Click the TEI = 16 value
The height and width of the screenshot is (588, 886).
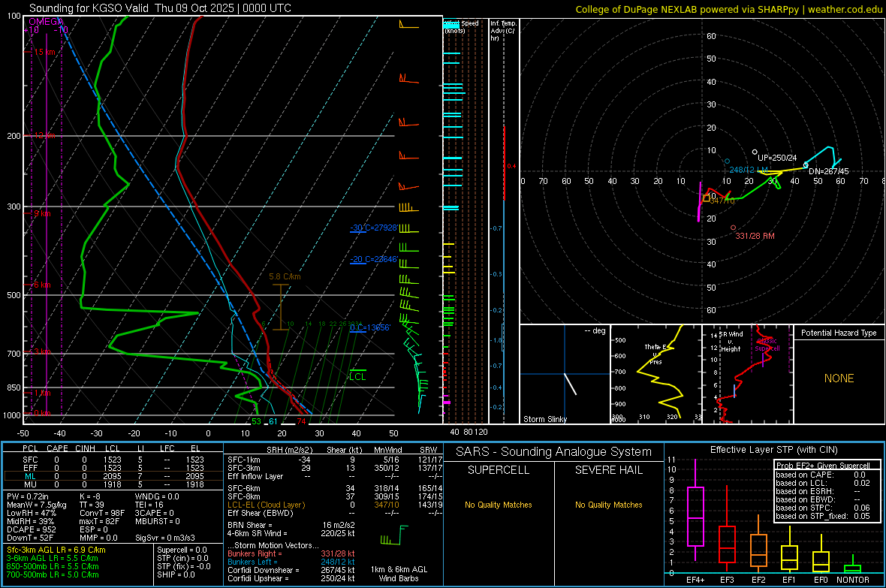coord(149,505)
